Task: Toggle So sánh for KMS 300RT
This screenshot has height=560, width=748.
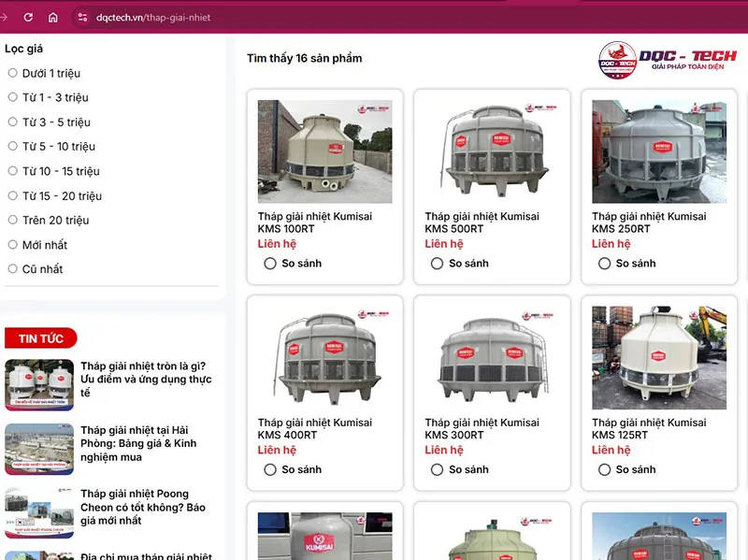Action: tap(437, 470)
